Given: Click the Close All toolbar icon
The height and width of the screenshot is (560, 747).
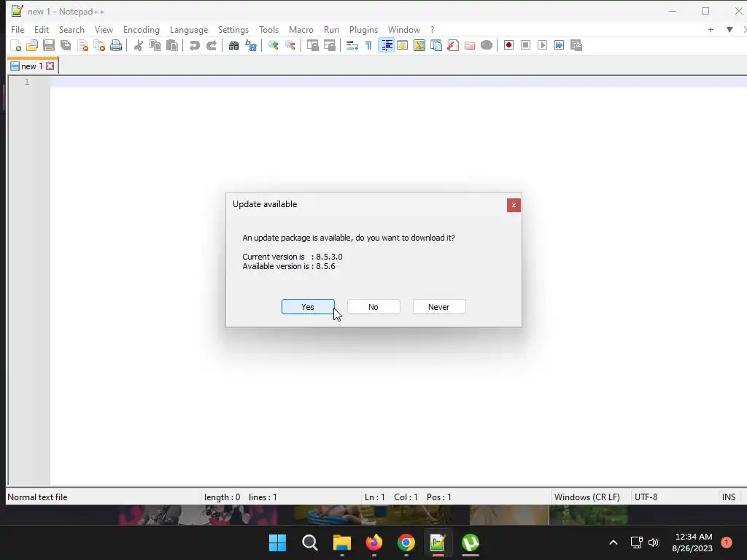Looking at the screenshot, I should [x=99, y=45].
